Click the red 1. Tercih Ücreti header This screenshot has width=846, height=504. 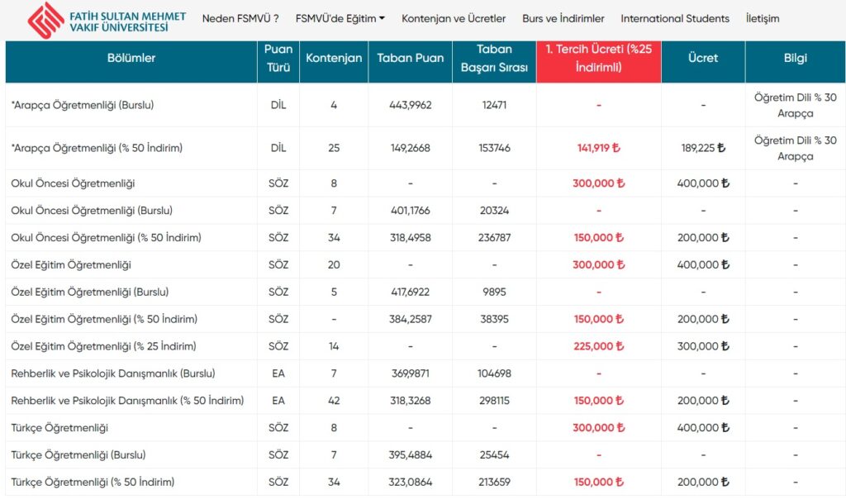point(598,59)
